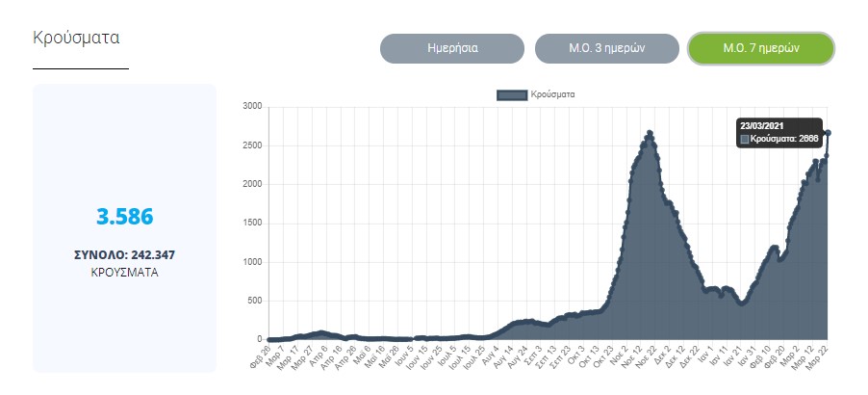Toggle the Κρούσματα legend color box
The image size is (868, 395).
(x=511, y=94)
